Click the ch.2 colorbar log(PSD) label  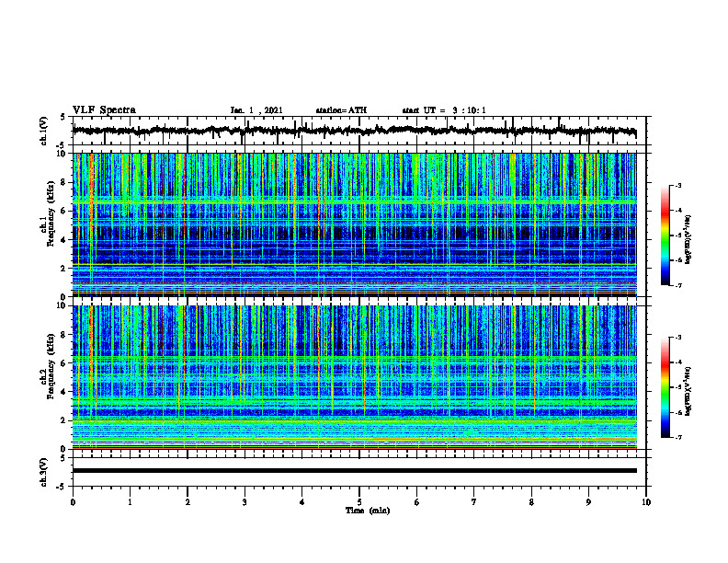click(688, 391)
